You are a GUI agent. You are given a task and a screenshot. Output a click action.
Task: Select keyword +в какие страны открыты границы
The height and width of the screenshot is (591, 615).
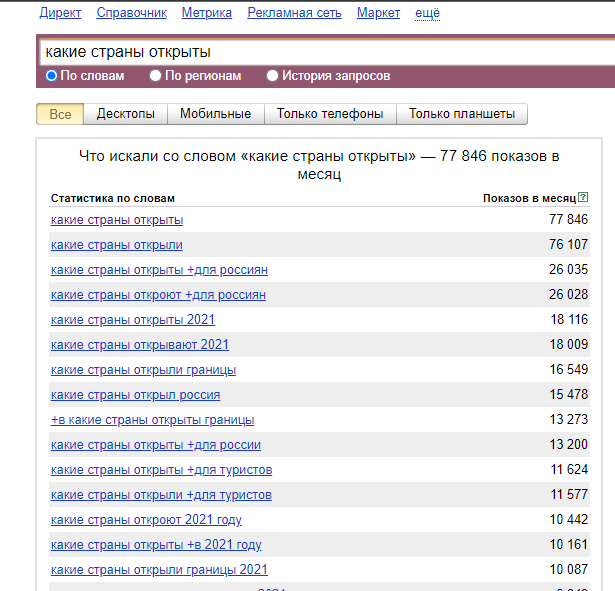click(152, 420)
